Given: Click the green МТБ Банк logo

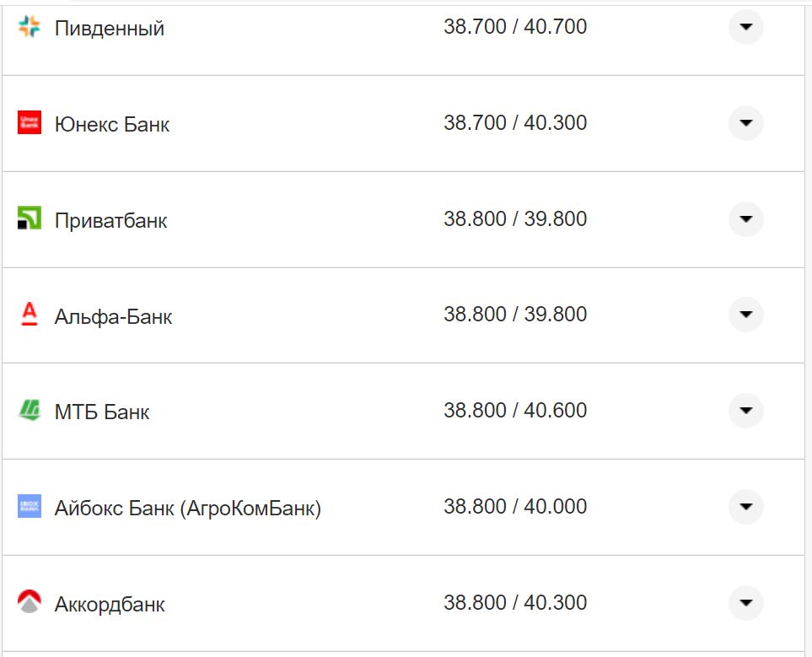Looking at the screenshot, I should point(30,412).
